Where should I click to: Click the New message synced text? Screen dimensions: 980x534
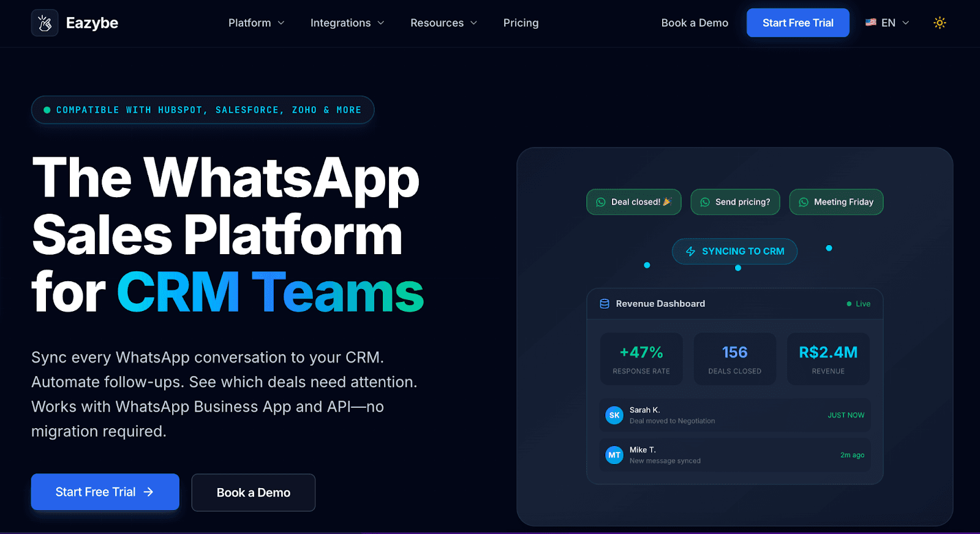coord(665,461)
